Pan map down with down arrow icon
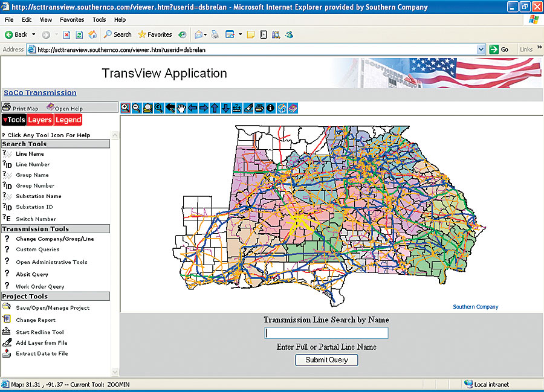This screenshot has width=544, height=392. coord(225,108)
